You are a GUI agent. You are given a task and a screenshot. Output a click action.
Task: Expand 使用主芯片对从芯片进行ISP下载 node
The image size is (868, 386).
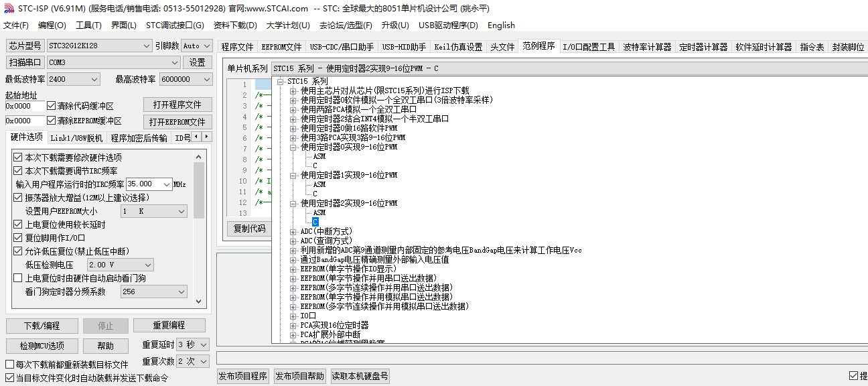293,90
